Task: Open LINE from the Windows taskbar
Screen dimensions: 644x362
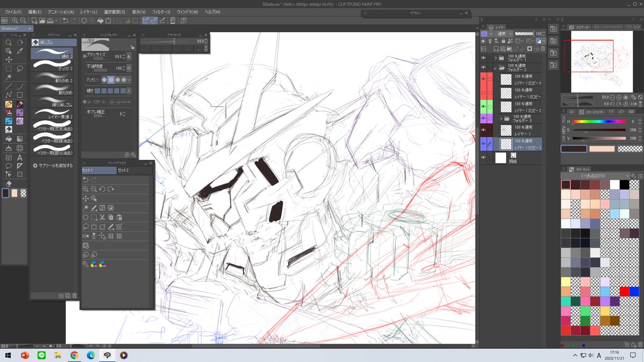Action: [41, 355]
